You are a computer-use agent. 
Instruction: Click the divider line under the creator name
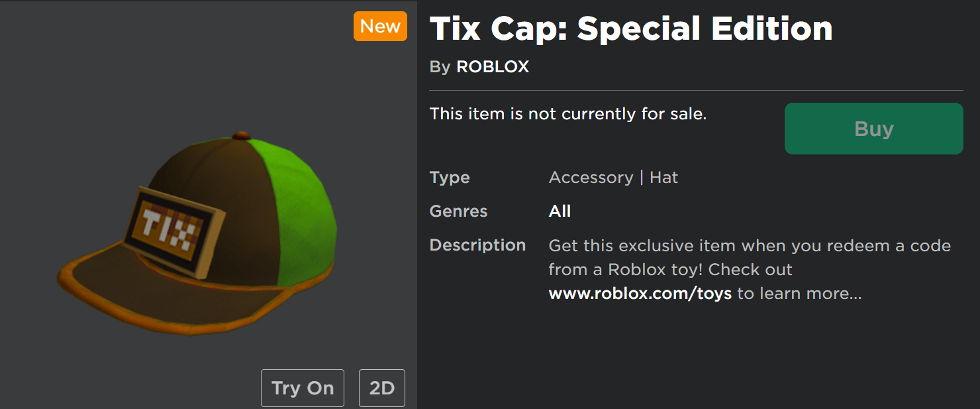point(695,88)
